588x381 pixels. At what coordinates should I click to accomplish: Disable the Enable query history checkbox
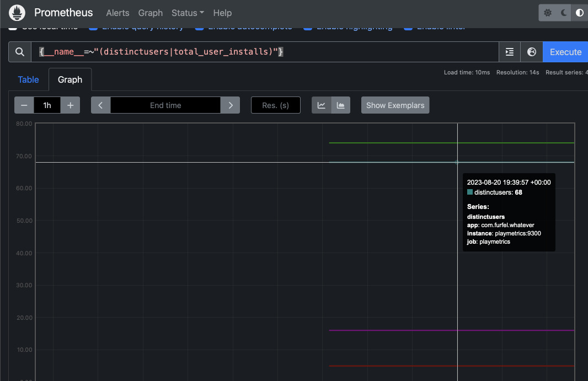point(95,25)
